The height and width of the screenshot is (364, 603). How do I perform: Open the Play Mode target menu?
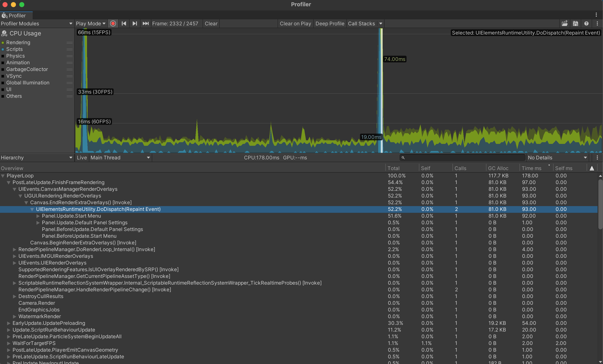[90, 23]
